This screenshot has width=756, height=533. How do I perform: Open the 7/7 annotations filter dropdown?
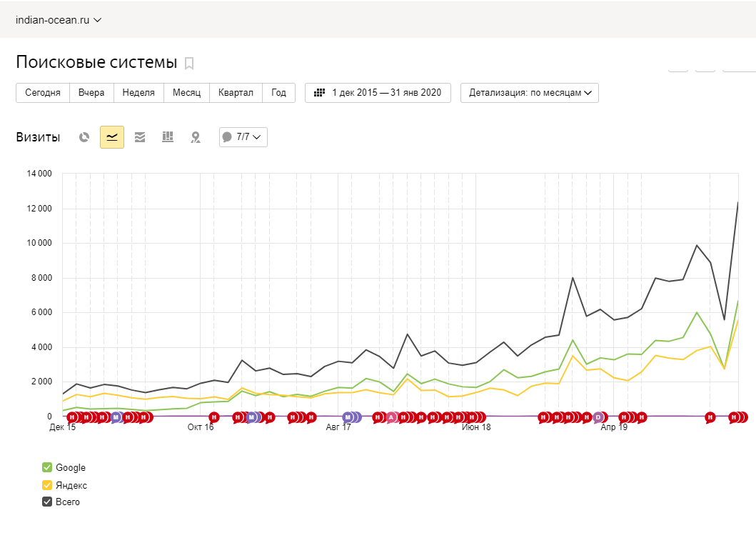tap(243, 137)
